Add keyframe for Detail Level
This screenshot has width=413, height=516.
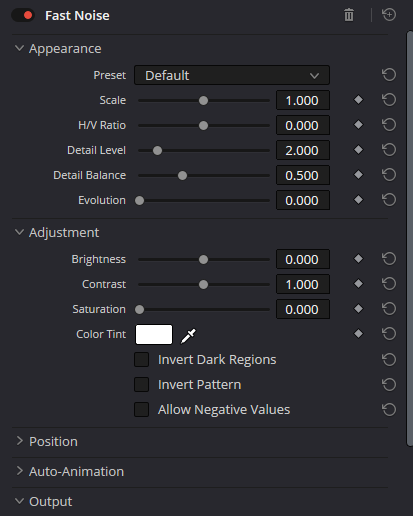click(x=358, y=150)
